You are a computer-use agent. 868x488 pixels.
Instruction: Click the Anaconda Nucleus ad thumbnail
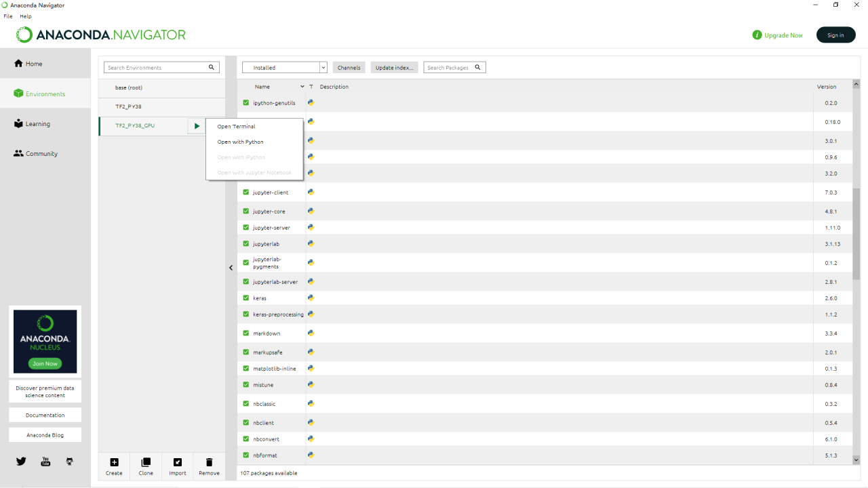tap(45, 342)
